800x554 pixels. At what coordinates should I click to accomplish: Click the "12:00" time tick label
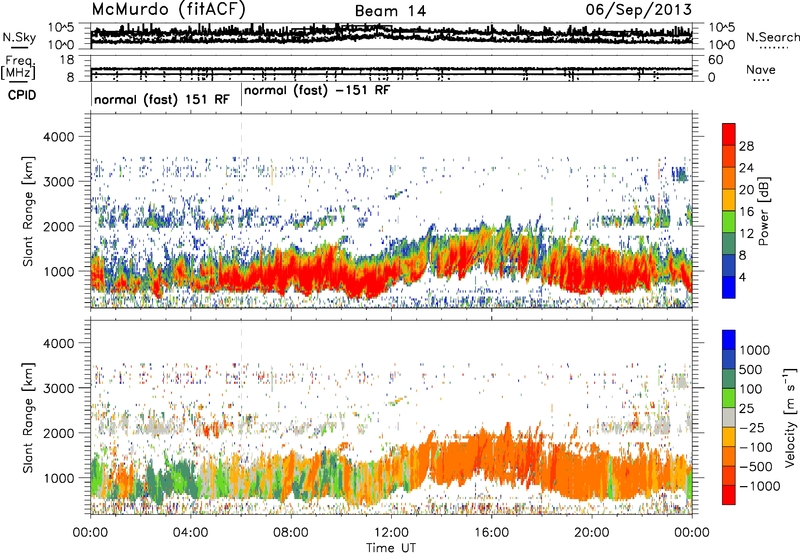[x=391, y=533]
